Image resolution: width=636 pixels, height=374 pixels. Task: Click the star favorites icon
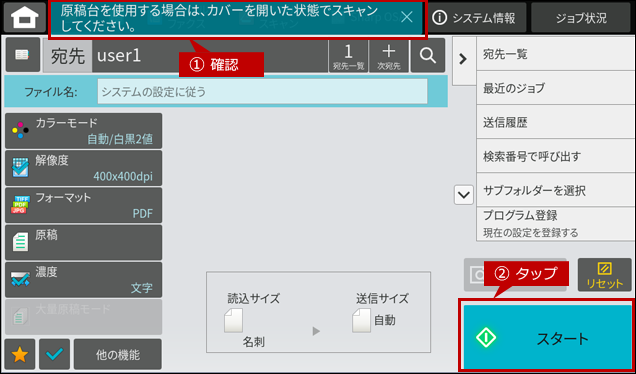point(20,354)
